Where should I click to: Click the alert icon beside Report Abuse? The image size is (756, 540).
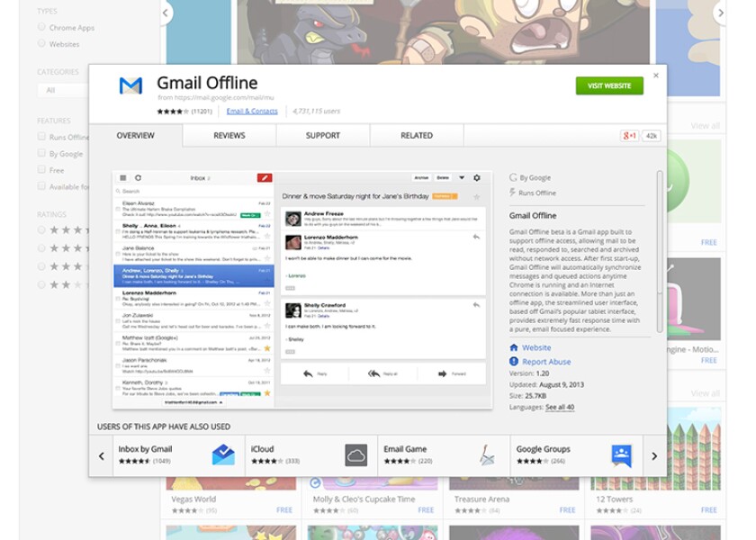514,362
